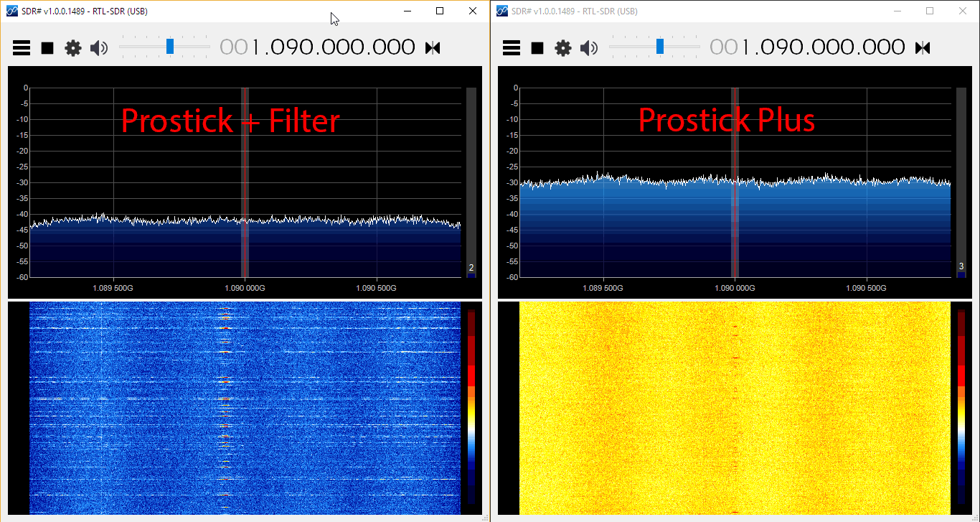Image resolution: width=980 pixels, height=522 pixels.
Task: Open settings gear in Prostick Plus window
Action: coord(563,47)
